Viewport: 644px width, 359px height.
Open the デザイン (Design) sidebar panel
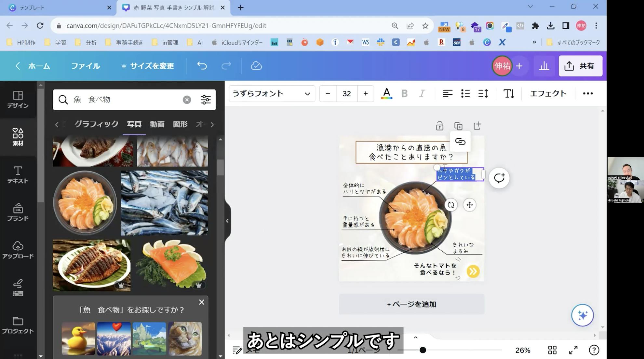coord(18,100)
